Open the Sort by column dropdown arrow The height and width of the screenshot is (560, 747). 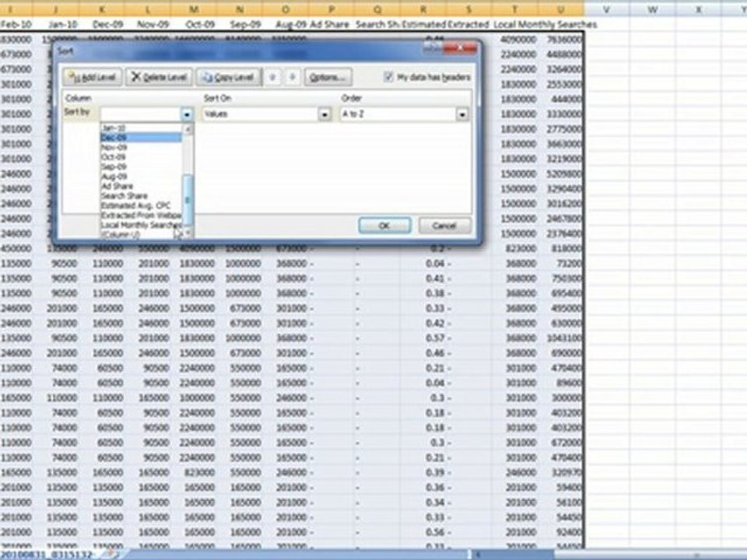(187, 114)
